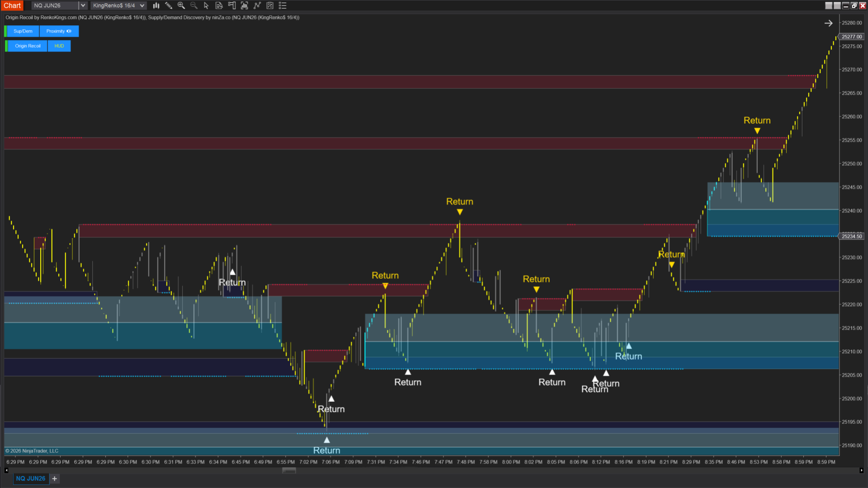Screen dimensions: 868x488
Task: Select the cursor pointer tool icon
Action: (x=206, y=5)
